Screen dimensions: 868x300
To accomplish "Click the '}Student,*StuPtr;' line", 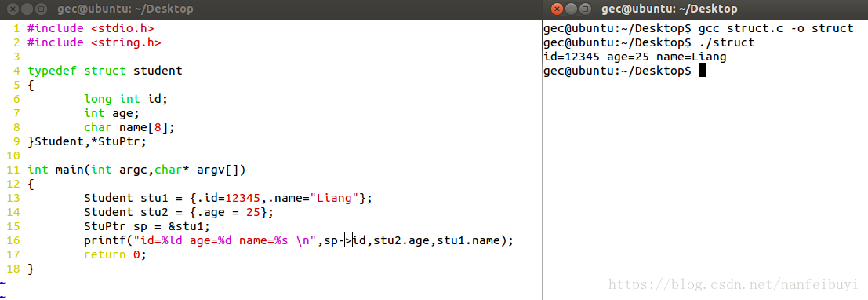I will point(87,141).
